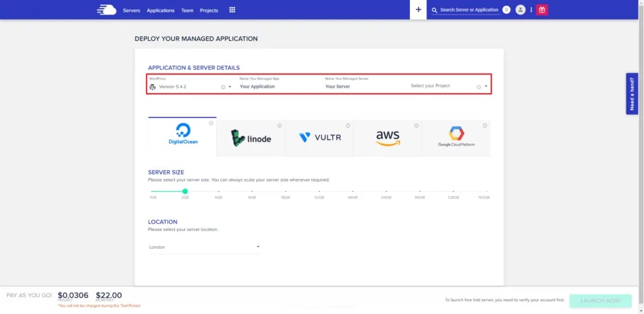Open the three-dot more menu
This screenshot has width=644, height=314.
click(531, 10)
